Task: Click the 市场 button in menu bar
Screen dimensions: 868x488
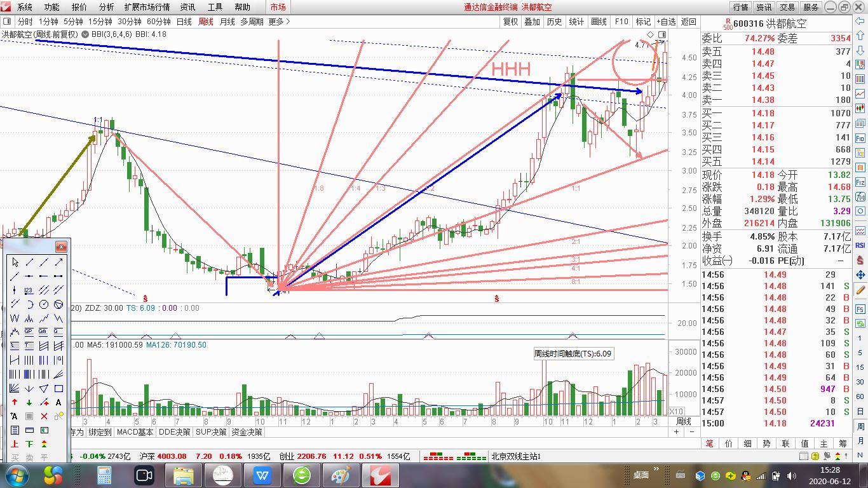Action: click(278, 7)
